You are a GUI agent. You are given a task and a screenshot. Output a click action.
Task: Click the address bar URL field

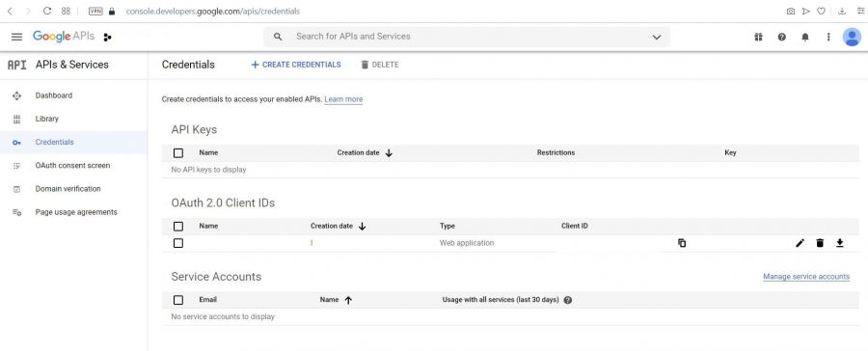point(213,11)
